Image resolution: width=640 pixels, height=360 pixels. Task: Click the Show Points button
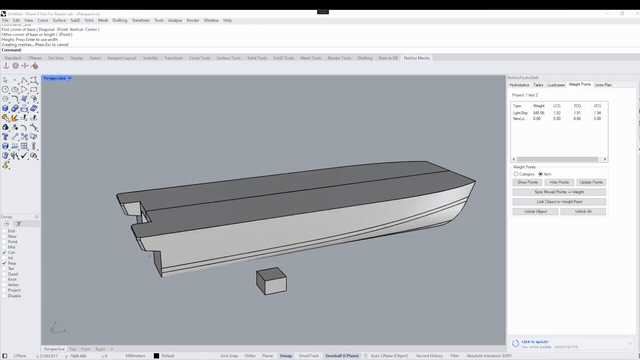tap(527, 182)
